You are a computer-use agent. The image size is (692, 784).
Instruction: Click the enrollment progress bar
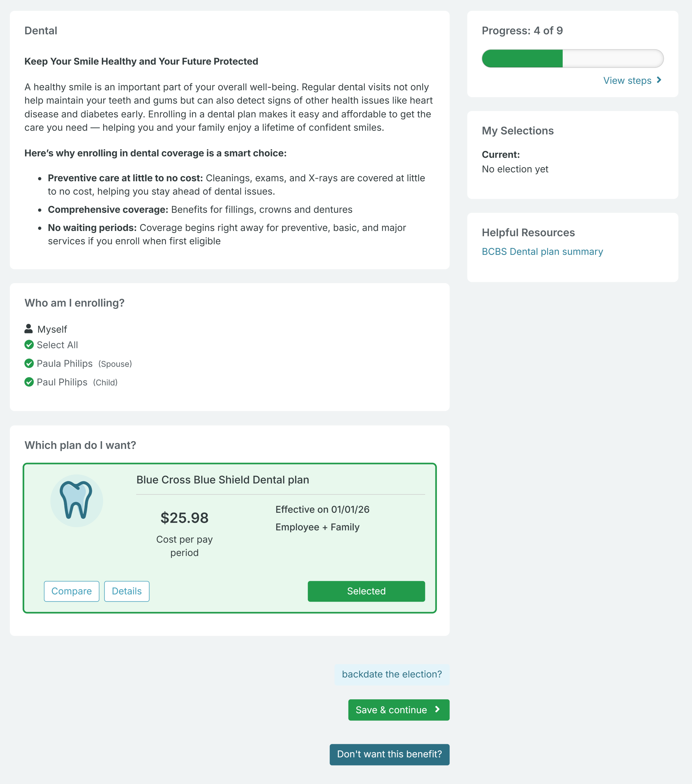(x=572, y=58)
